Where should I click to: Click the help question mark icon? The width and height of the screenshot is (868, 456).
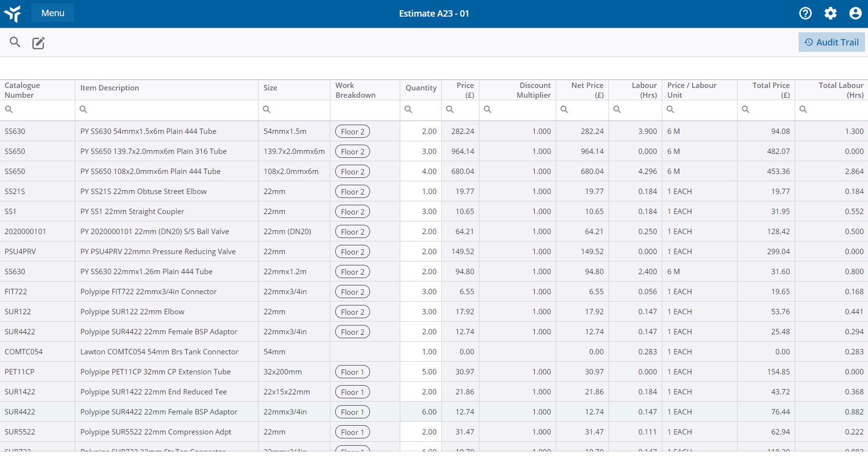805,13
